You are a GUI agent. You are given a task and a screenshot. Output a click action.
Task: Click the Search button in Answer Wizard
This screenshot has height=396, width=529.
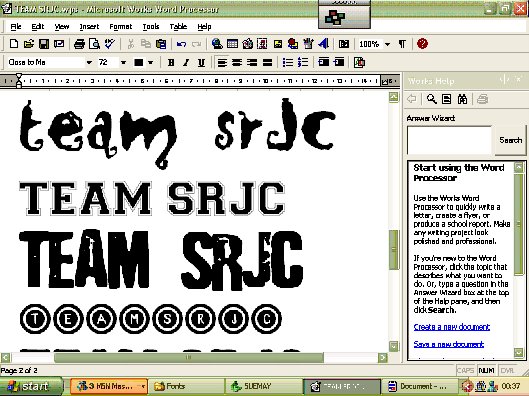pyautogui.click(x=510, y=140)
